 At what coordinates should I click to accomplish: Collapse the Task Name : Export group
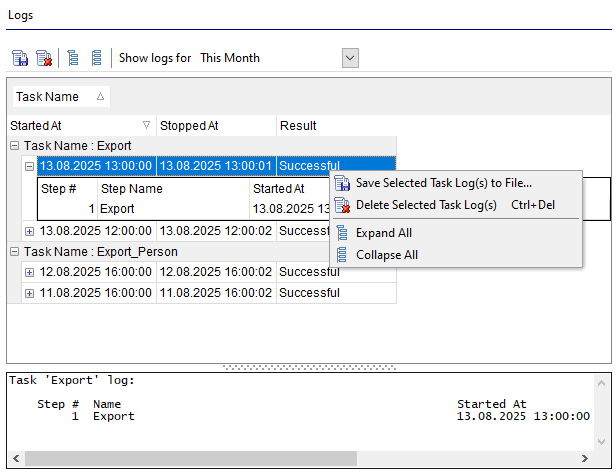[15, 146]
